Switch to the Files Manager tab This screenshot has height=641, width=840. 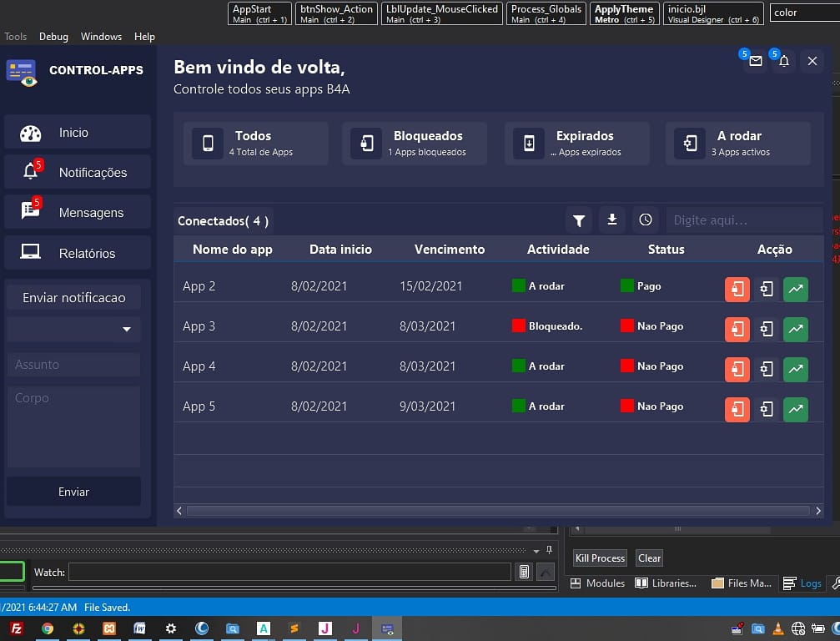(742, 583)
